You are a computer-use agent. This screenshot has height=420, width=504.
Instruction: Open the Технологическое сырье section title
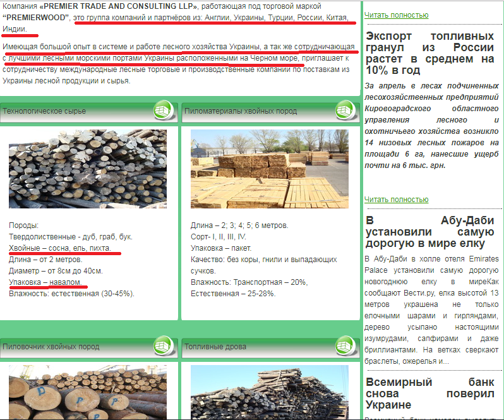(x=44, y=111)
